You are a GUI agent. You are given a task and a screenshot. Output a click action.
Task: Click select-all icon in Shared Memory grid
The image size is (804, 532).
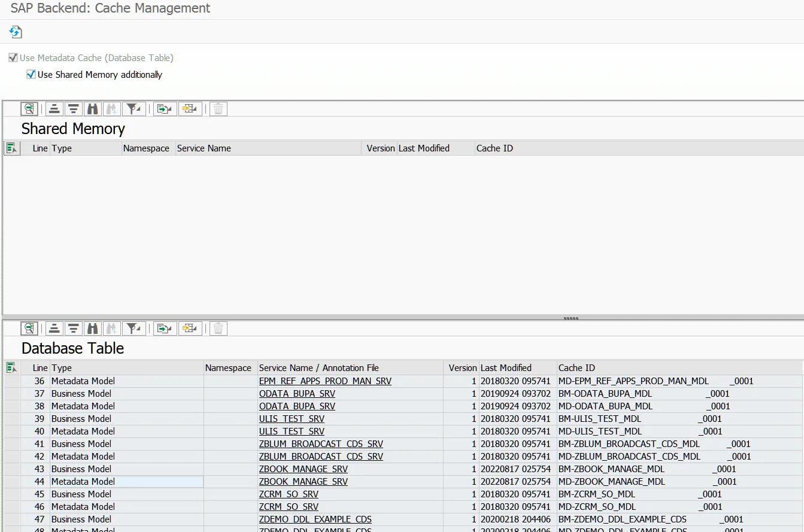point(12,148)
